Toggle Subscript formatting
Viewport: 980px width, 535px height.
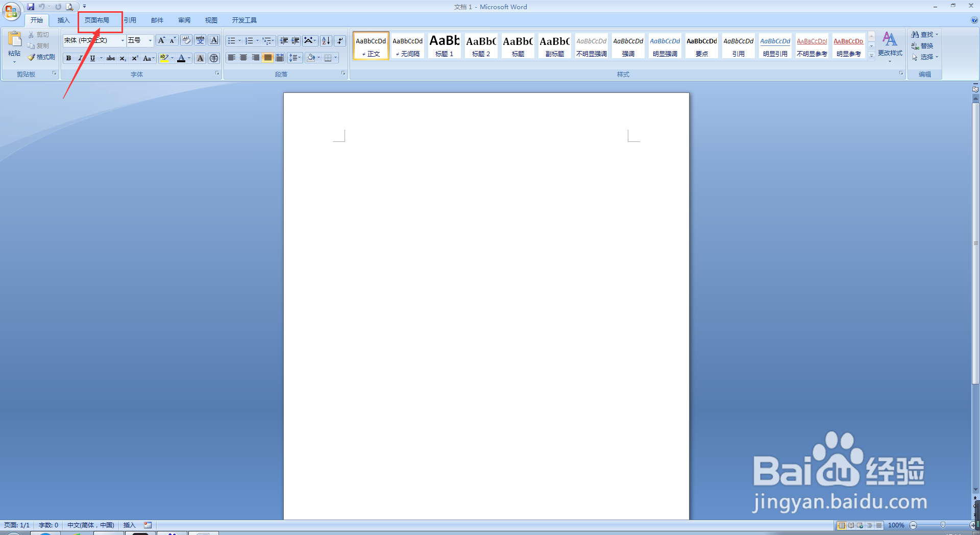122,58
